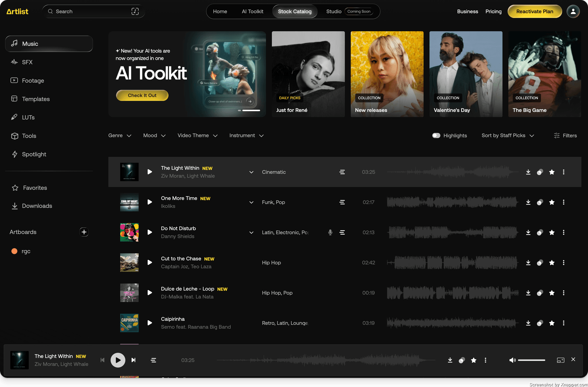Image resolution: width=588 pixels, height=387 pixels.
Task: Go to Home tab
Action: point(220,11)
